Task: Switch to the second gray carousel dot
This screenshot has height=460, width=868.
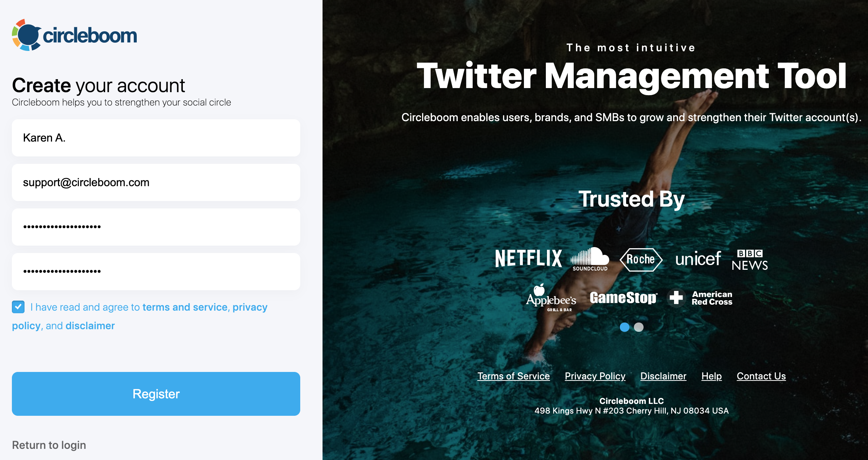Action: [639, 327]
